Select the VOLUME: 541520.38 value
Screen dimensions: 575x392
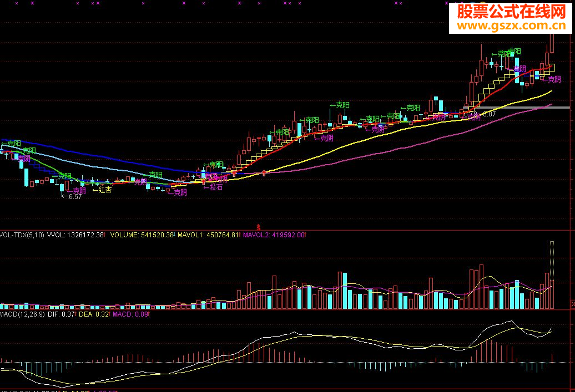[x=142, y=235]
